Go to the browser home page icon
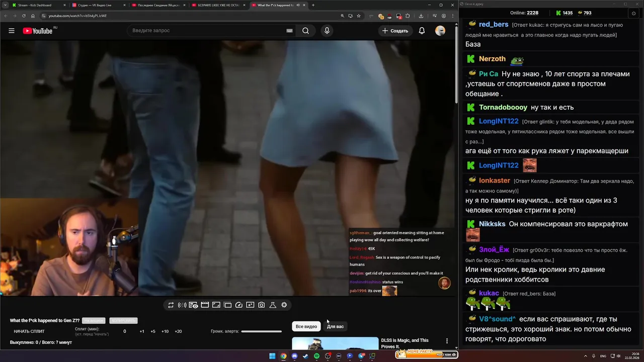The image size is (644, 362). coord(33,16)
